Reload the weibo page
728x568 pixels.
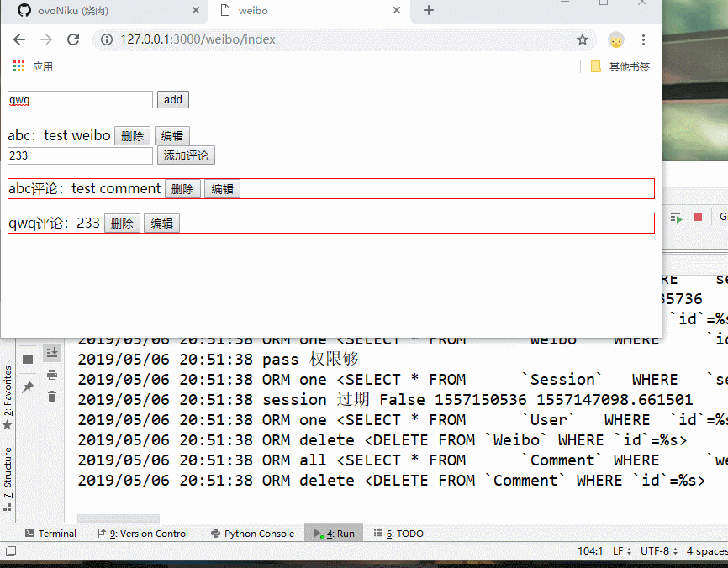click(x=73, y=39)
